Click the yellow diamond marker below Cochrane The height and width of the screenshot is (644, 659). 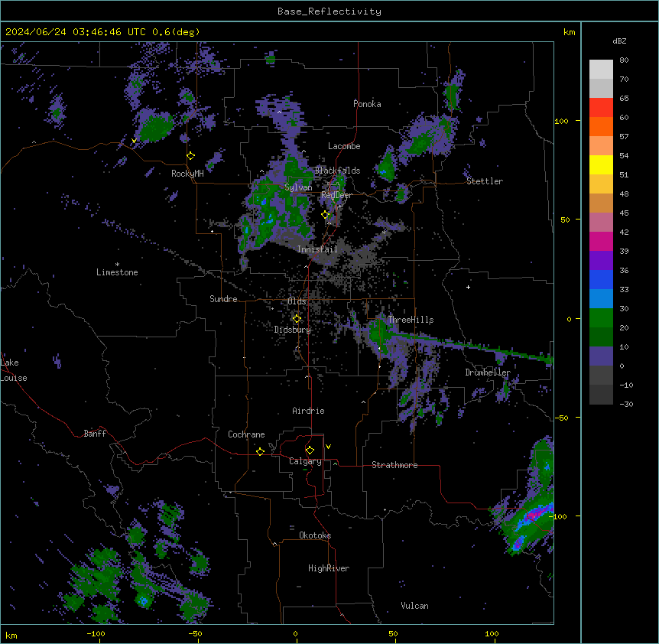pos(260,451)
